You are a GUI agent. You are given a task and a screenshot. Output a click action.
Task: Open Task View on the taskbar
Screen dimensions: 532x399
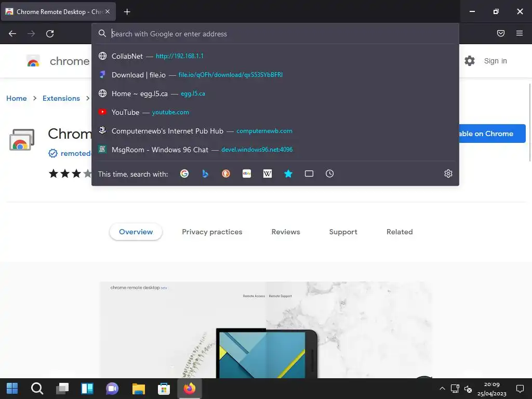(x=62, y=389)
